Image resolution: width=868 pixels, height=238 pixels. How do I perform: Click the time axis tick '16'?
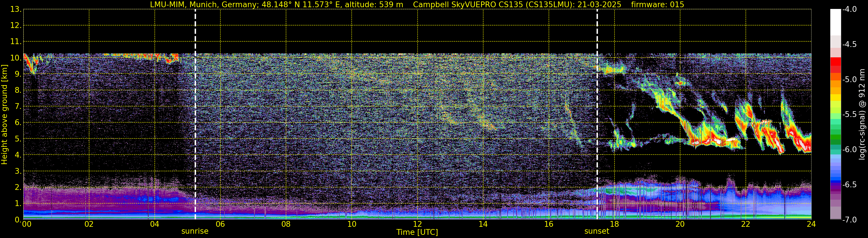[x=549, y=224]
